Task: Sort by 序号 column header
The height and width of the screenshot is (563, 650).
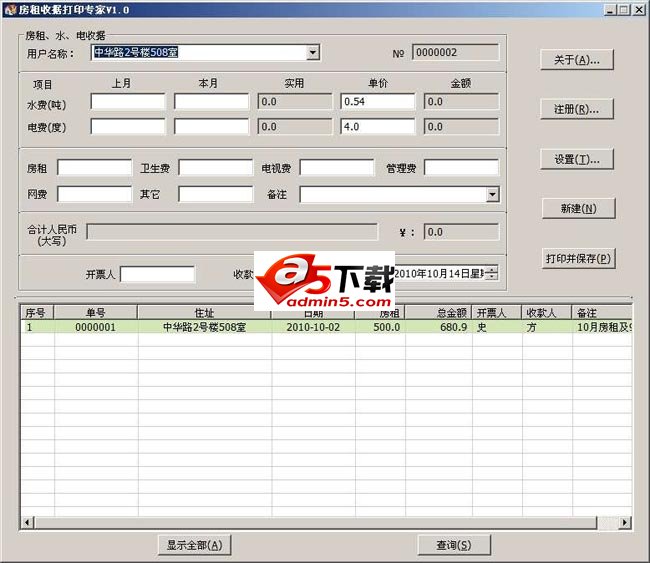Action: coord(37,313)
